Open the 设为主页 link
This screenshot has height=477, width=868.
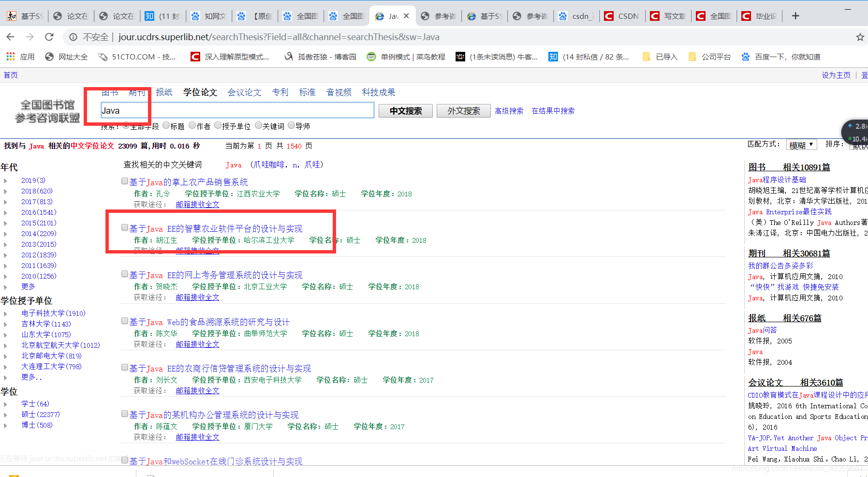836,75
